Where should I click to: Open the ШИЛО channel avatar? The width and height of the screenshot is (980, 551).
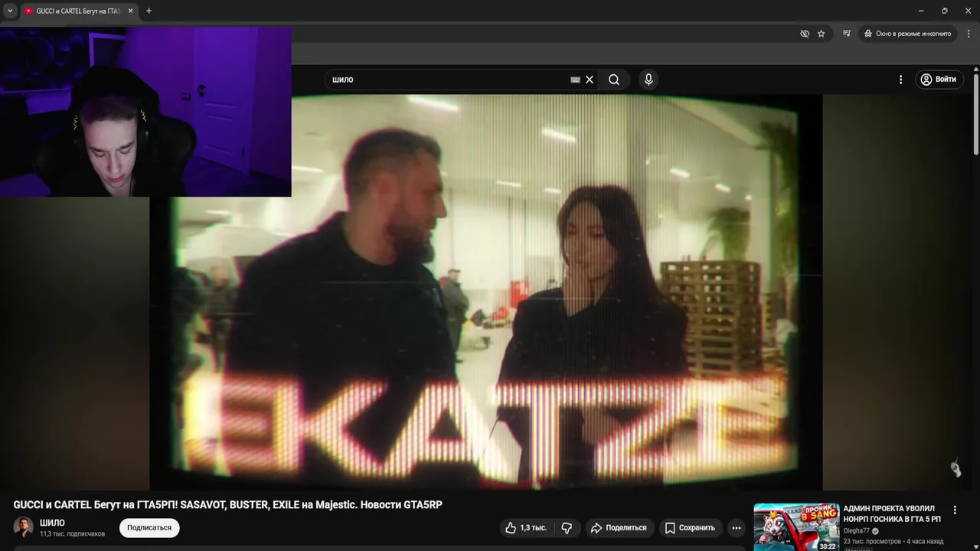pos(24,527)
